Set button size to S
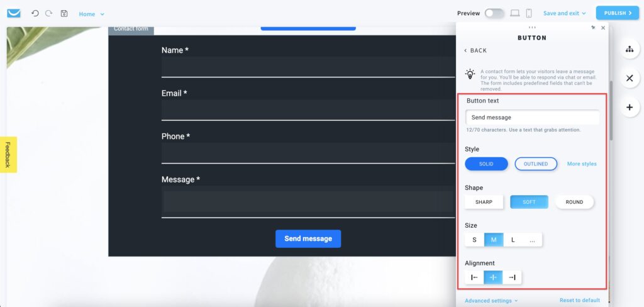 tap(474, 240)
